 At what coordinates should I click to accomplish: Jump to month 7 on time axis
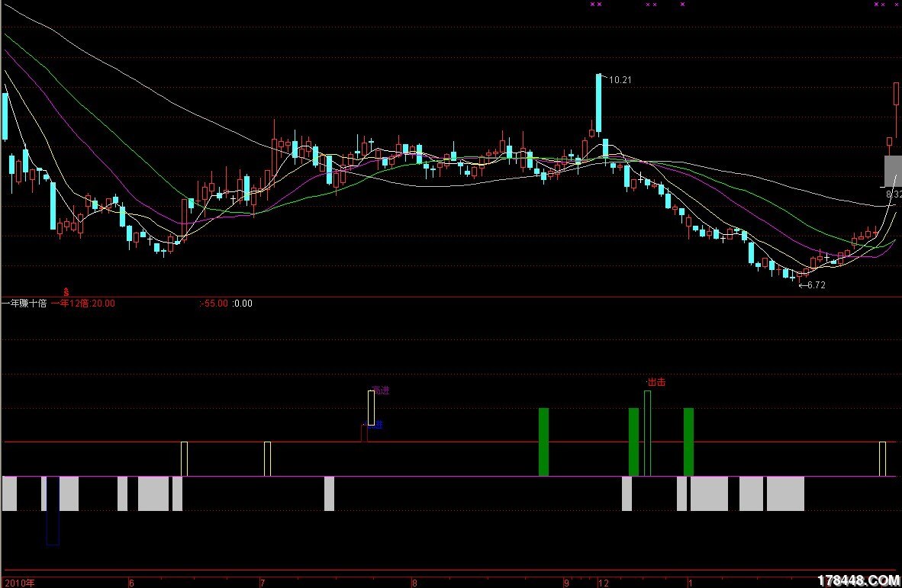tap(263, 583)
